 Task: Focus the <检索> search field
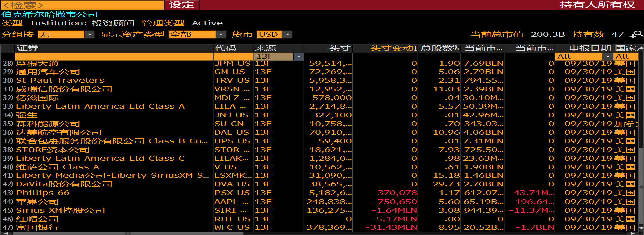click(82, 5)
